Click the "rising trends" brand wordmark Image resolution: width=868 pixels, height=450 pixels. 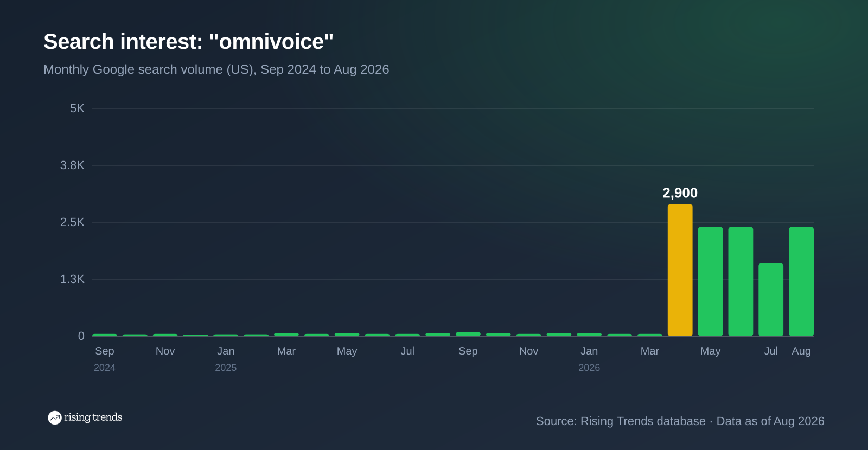[93, 417]
